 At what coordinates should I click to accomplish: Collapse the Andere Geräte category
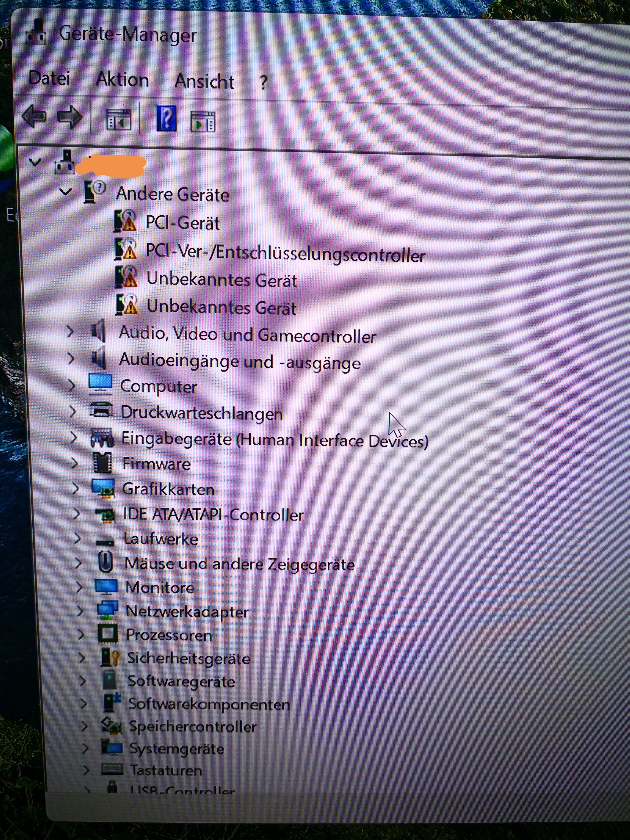(x=66, y=192)
